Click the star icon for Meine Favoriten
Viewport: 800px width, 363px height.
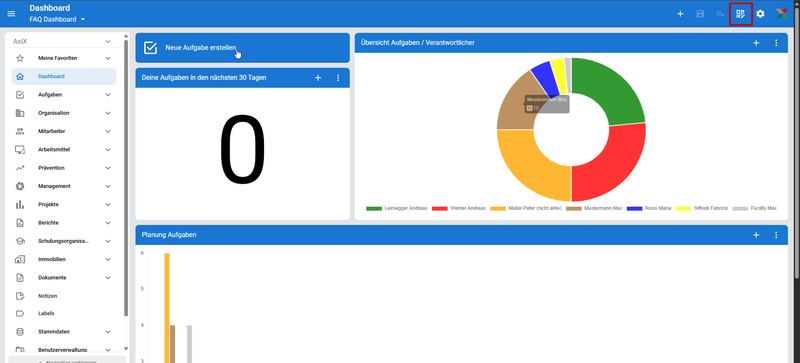[x=20, y=58]
